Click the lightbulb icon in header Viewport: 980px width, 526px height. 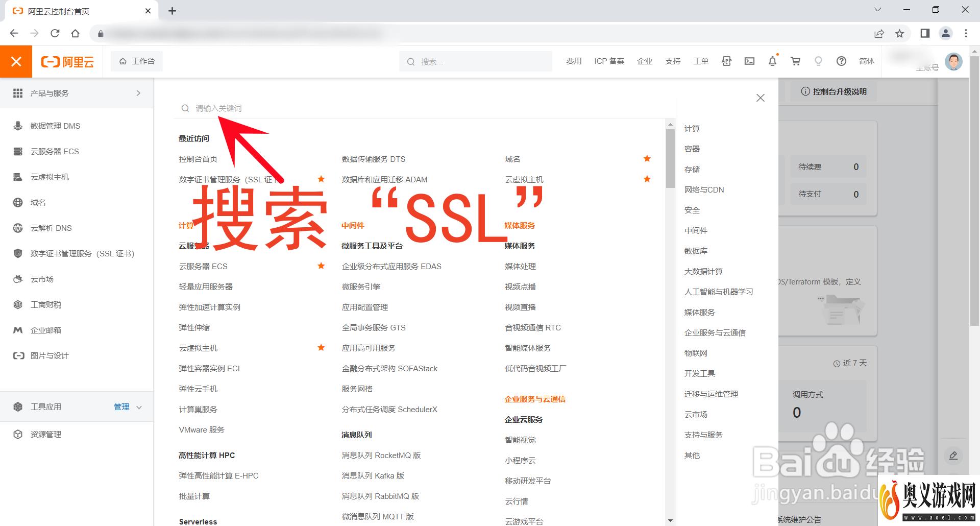[818, 61]
